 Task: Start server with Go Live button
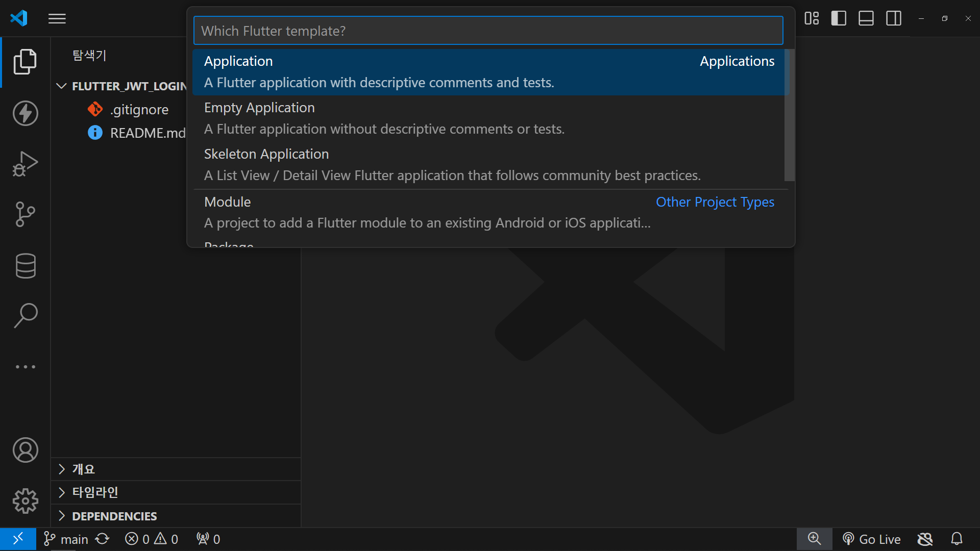point(871,539)
